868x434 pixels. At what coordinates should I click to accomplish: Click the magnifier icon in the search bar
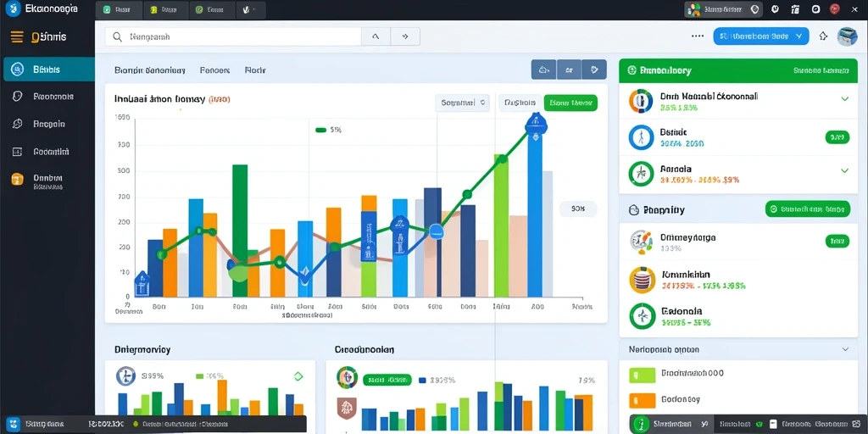point(117,37)
